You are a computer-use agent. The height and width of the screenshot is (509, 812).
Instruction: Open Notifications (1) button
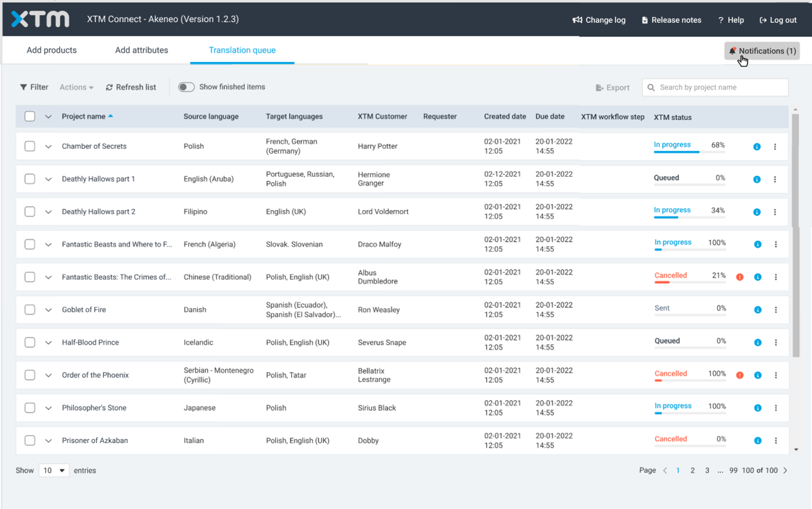pyautogui.click(x=762, y=51)
